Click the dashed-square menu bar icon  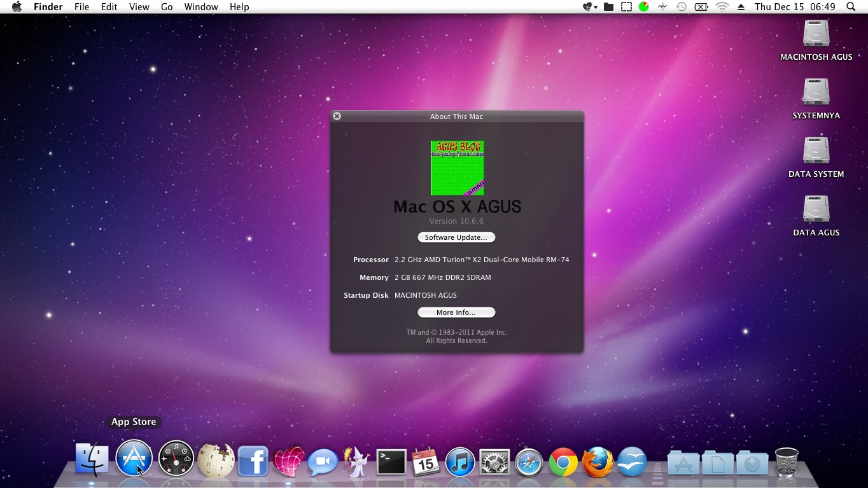[x=627, y=7]
